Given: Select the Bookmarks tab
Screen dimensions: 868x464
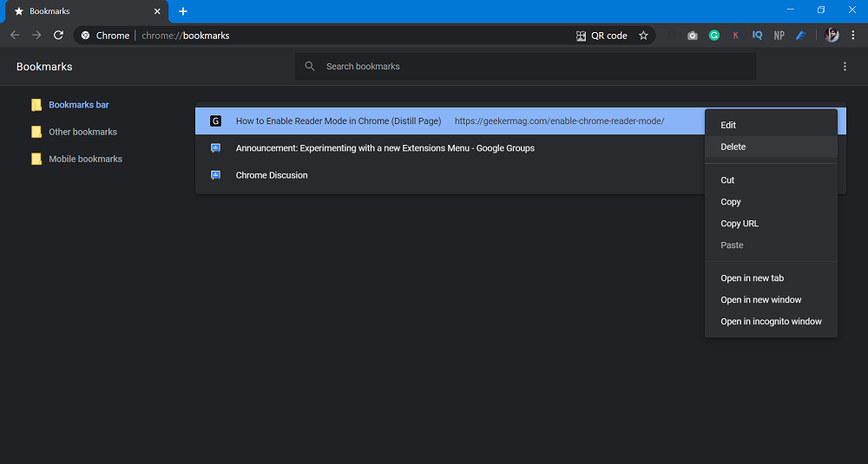Looking at the screenshot, I should [x=86, y=11].
